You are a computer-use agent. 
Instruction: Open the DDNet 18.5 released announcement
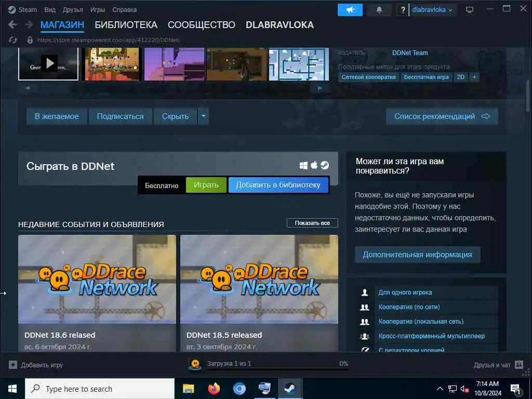click(259, 294)
